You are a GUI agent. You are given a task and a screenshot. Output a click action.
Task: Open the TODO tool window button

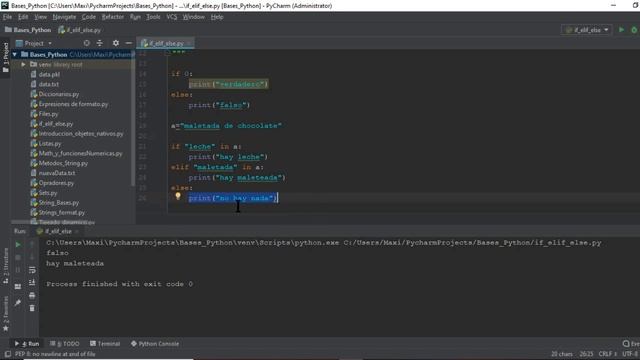point(64,344)
